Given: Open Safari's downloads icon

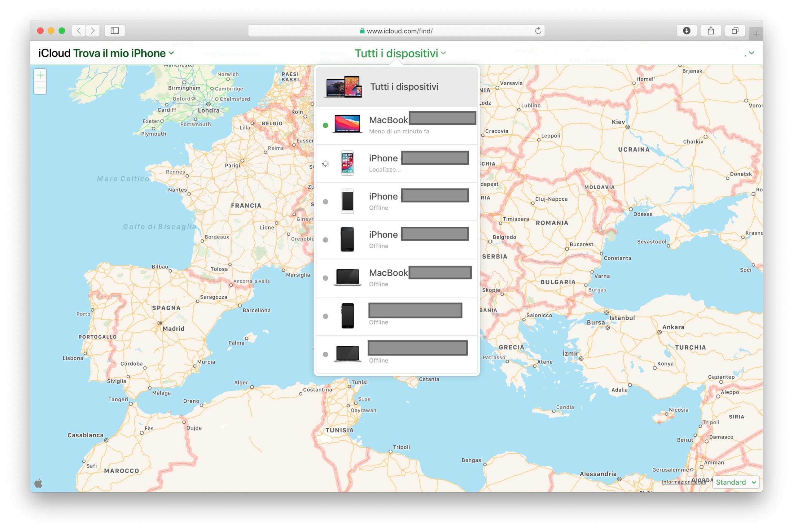Looking at the screenshot, I should point(686,31).
